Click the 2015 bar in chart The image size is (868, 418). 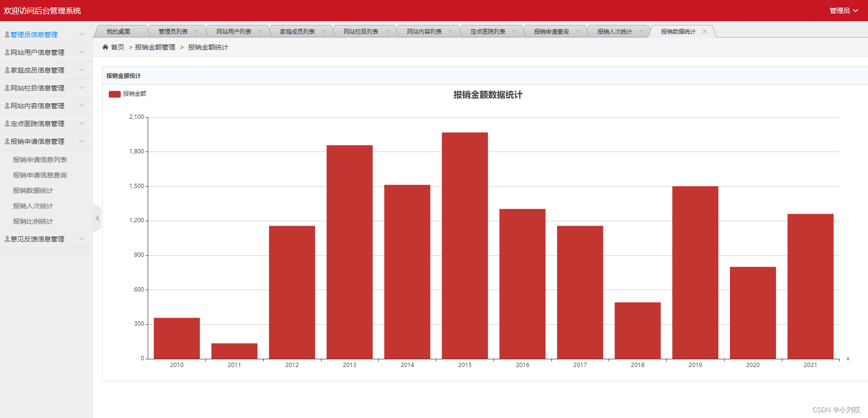465,245
